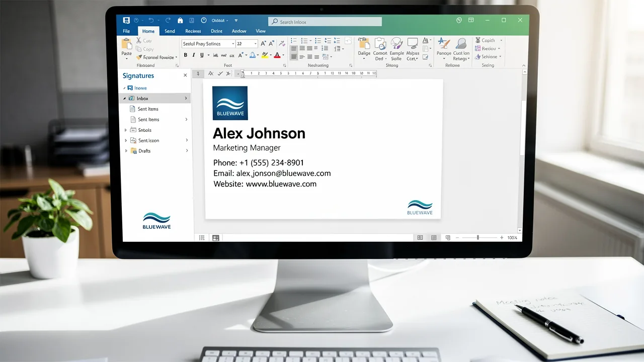Click the Mypes Ccet monitor icon

pyautogui.click(x=413, y=44)
